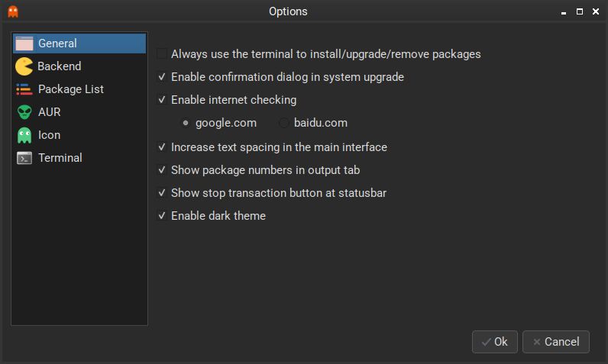
Task: Click the Pac-Man Backend icon
Action: tap(24, 66)
